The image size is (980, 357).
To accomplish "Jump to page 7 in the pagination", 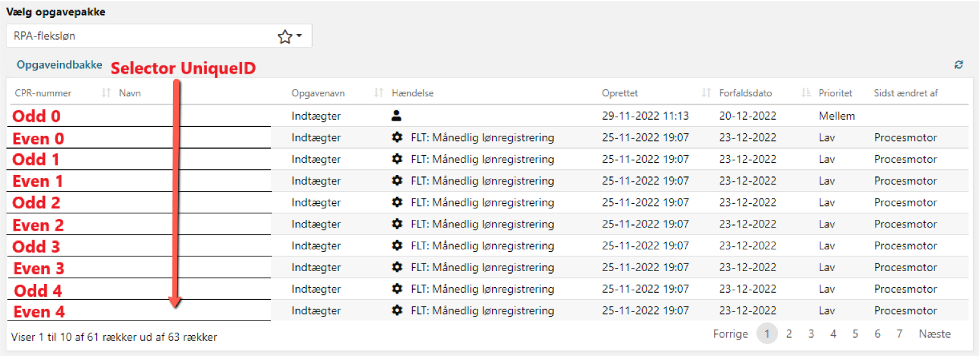I will point(899,333).
